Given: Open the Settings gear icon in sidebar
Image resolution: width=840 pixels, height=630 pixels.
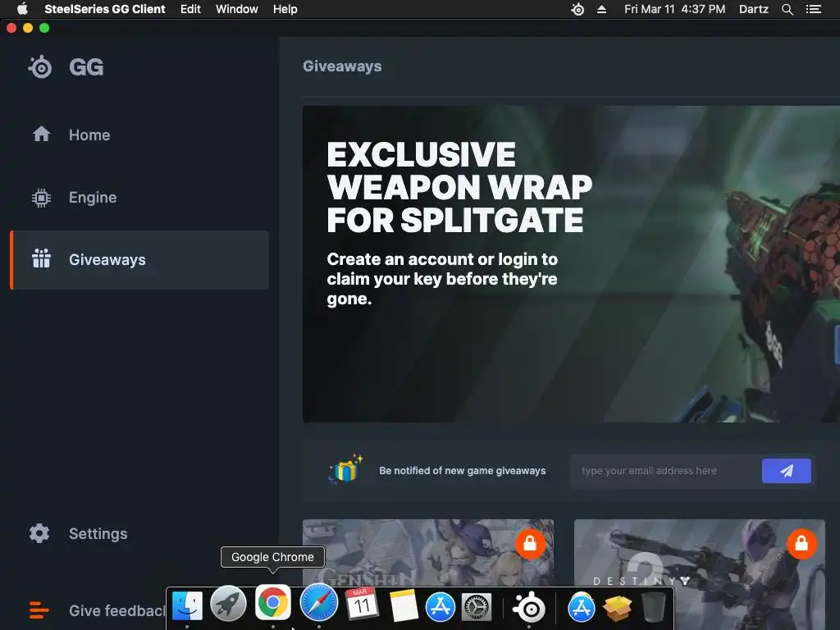Looking at the screenshot, I should click(x=39, y=533).
